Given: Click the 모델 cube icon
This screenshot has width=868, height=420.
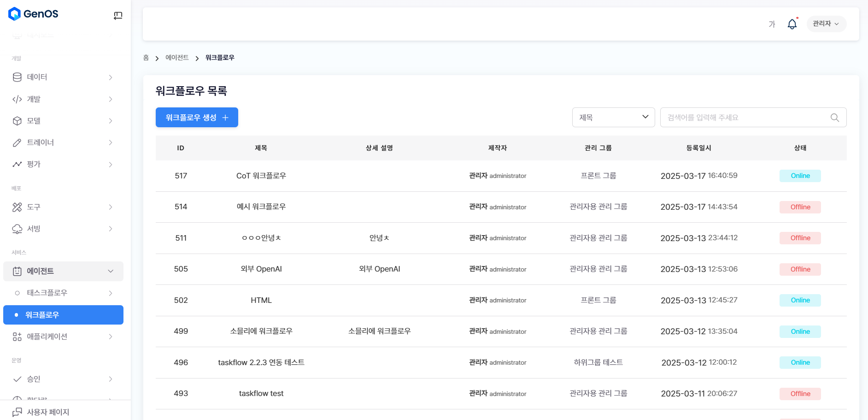Looking at the screenshot, I should coord(17,121).
